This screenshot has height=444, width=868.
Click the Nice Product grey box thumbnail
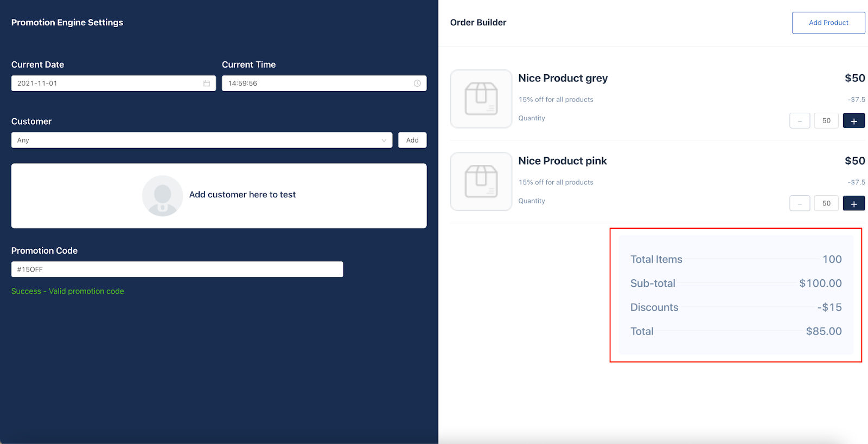pyautogui.click(x=481, y=99)
